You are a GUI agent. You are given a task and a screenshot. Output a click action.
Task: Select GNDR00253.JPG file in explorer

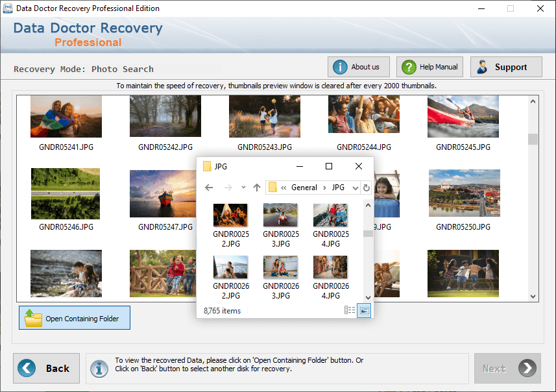pos(280,226)
